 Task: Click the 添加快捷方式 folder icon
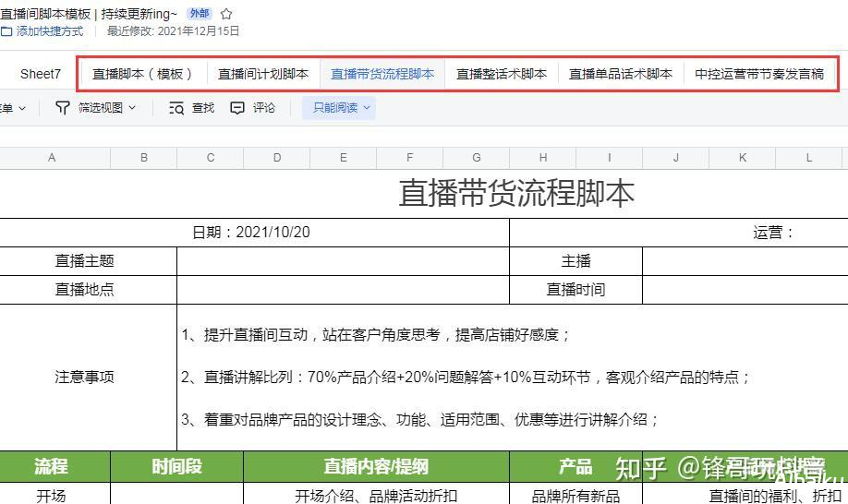pos(6,31)
